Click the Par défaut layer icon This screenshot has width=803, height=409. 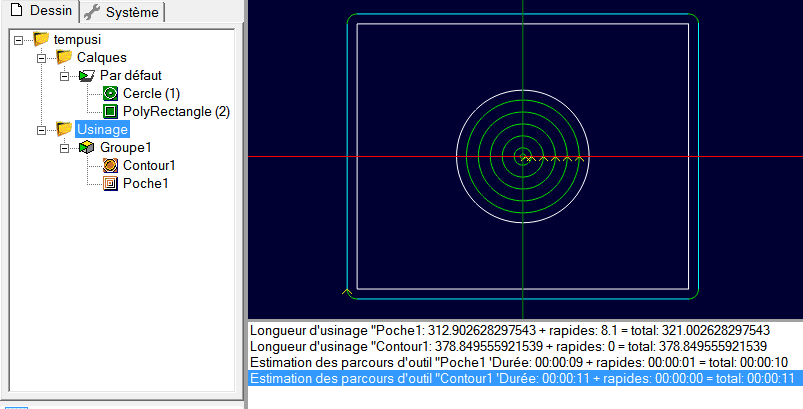point(87,75)
